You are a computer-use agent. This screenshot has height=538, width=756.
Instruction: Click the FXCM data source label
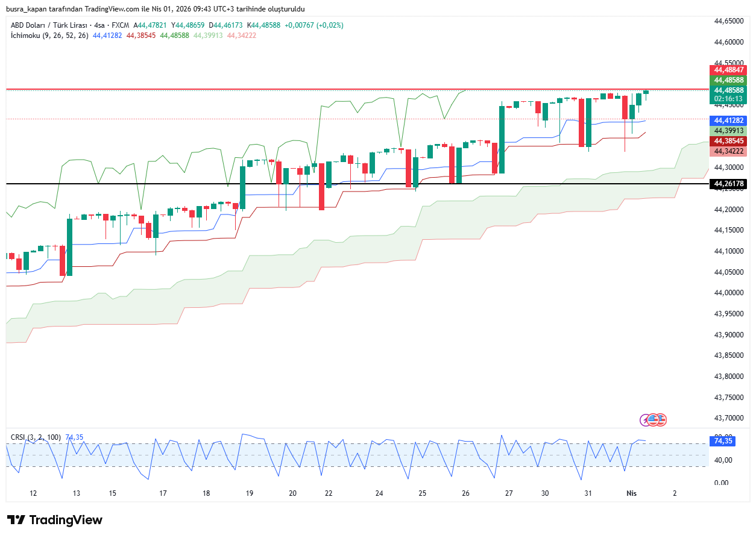tap(121, 25)
